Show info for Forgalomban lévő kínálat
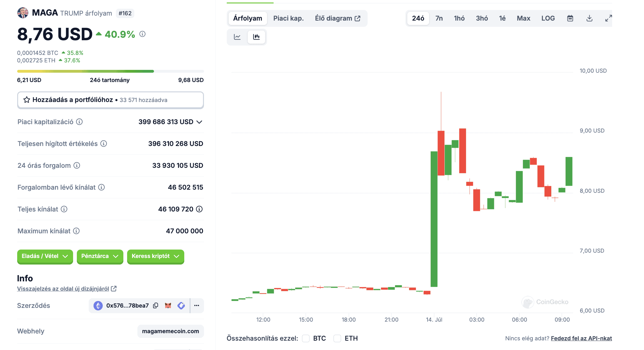The image size is (644, 350). pos(102,187)
